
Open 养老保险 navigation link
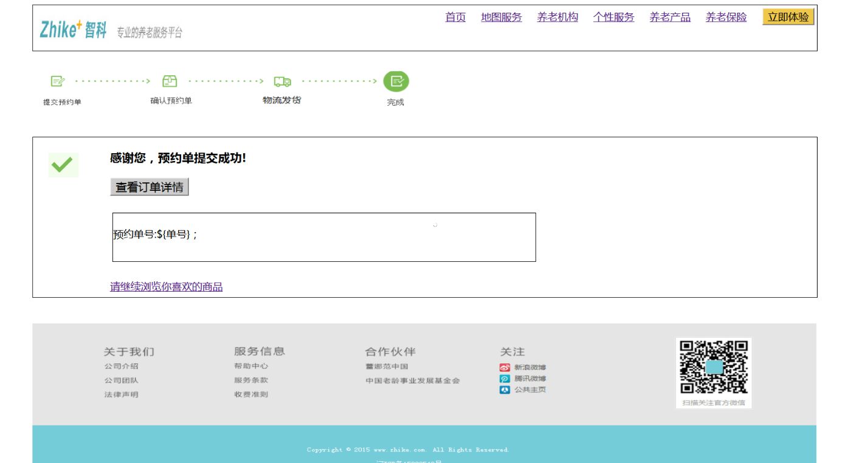tap(726, 18)
